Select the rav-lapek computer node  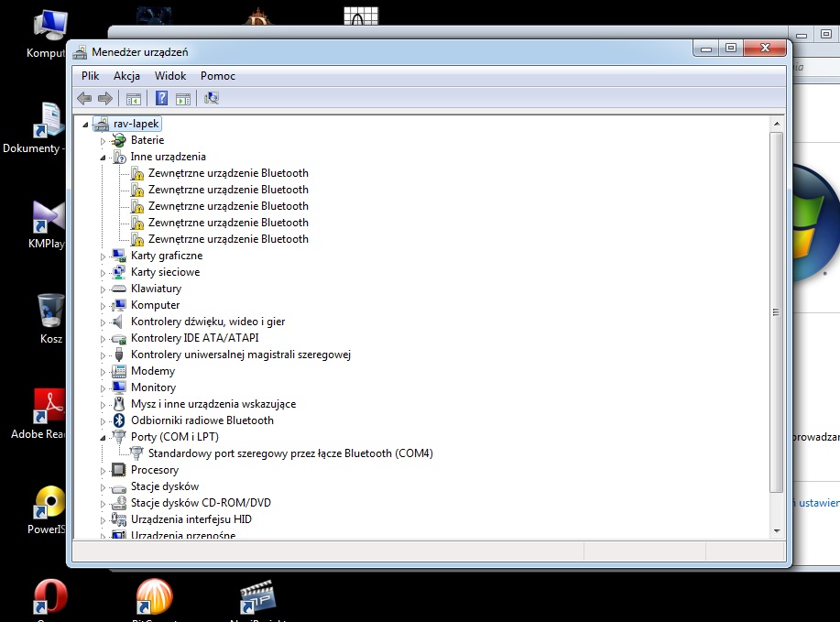(136, 124)
